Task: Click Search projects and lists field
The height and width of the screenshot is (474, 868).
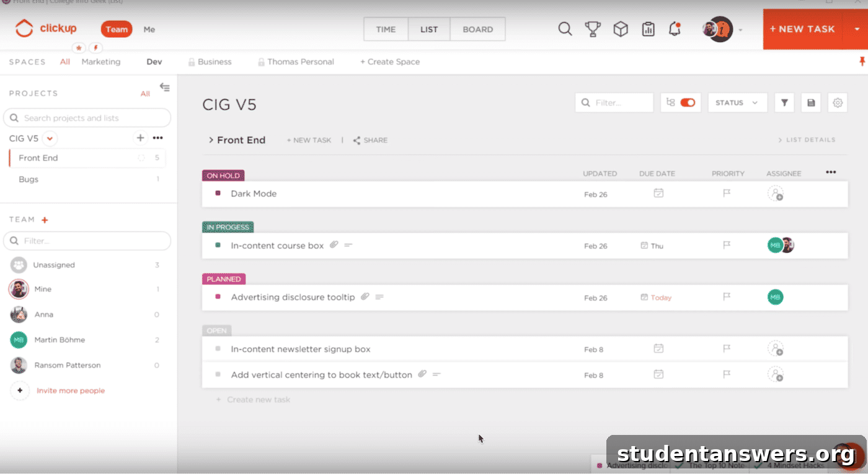Action: pos(87,118)
